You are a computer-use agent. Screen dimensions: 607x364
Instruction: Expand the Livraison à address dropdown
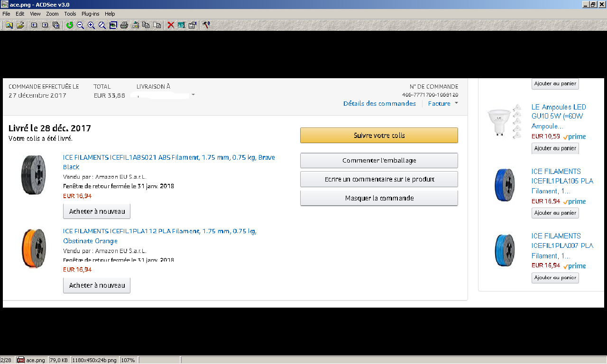point(193,95)
